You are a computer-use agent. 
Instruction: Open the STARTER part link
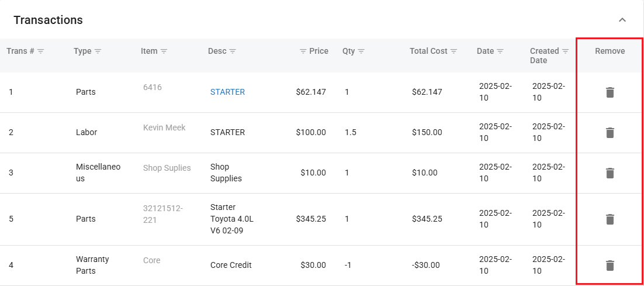(x=227, y=92)
